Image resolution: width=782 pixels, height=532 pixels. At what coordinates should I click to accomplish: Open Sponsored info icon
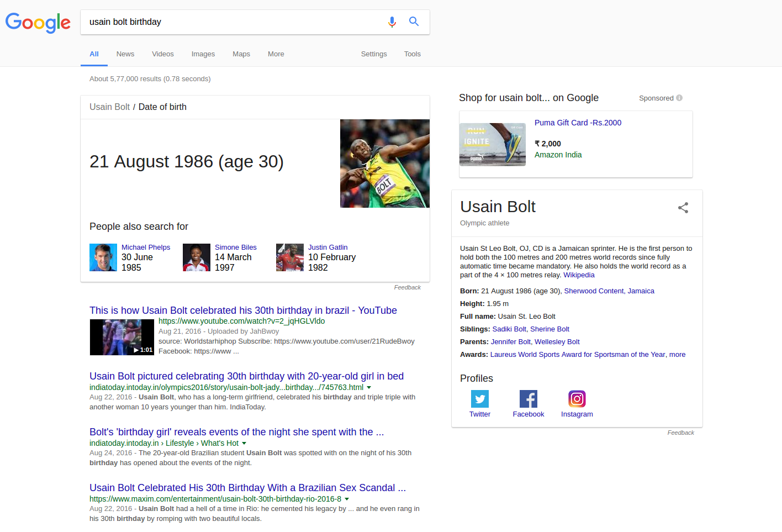coord(679,98)
